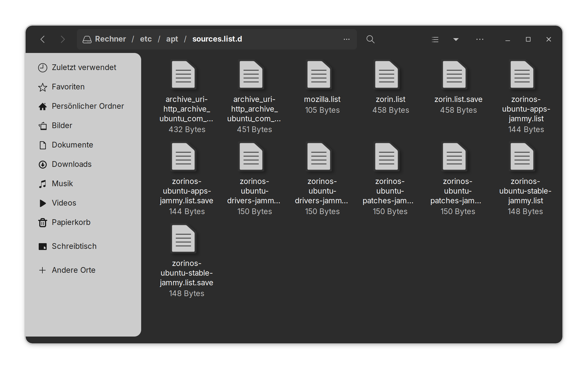588x369 pixels.
Task: Switch to list view
Action: [x=435, y=39]
